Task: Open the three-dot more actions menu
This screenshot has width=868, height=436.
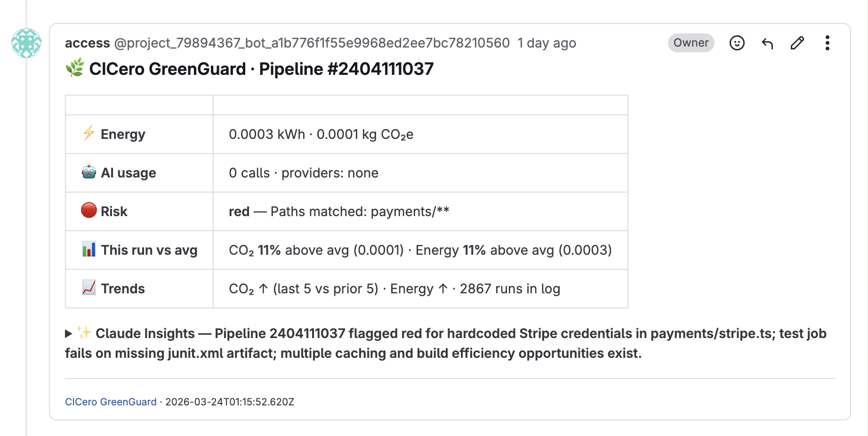Action: (827, 43)
